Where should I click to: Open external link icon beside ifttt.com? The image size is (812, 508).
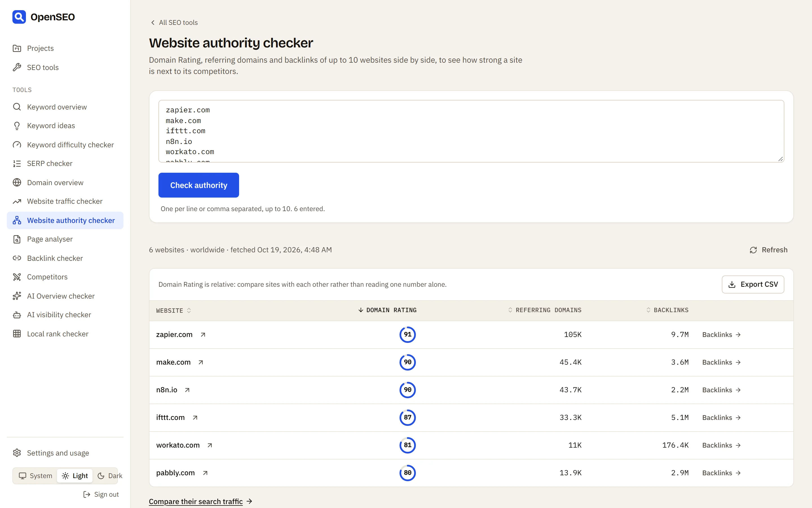coord(195,417)
